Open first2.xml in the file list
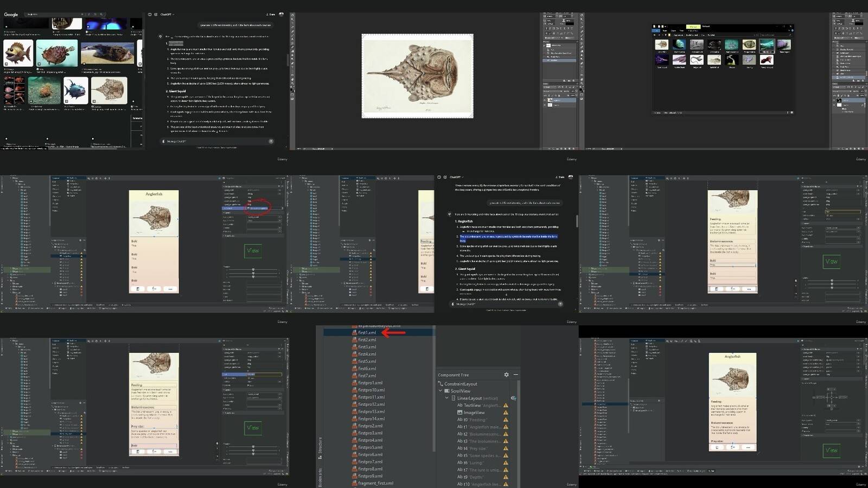This screenshot has width=868, height=488. click(x=367, y=340)
